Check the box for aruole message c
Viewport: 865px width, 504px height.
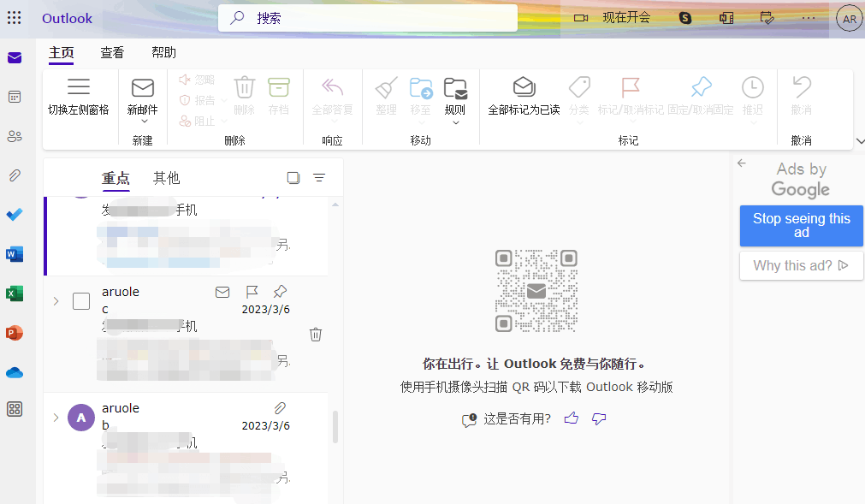(81, 301)
